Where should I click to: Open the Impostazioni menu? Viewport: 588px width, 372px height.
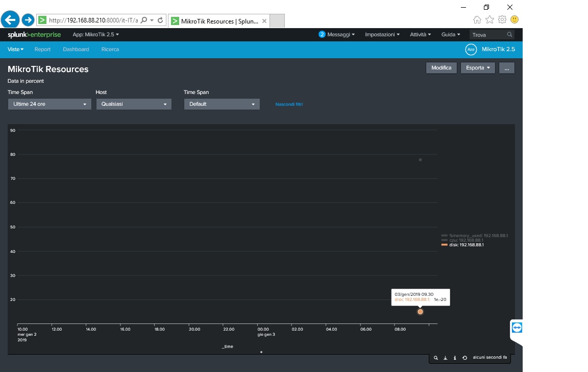pyautogui.click(x=382, y=35)
